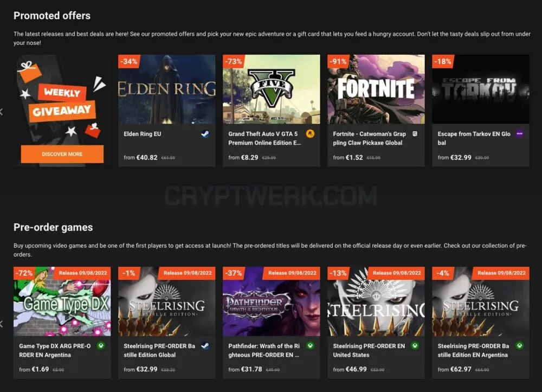
Task: Open the Steelrising United States cover image
Action: tap(376, 301)
